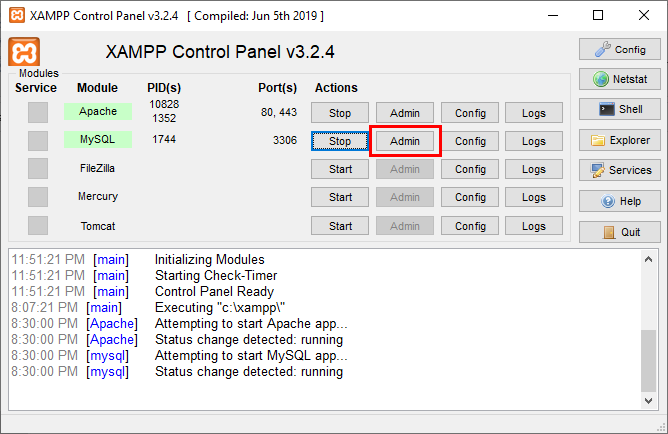Open MySQL Admin (phpMyAdmin)
Screen dimensions: 668x434
(x=405, y=141)
